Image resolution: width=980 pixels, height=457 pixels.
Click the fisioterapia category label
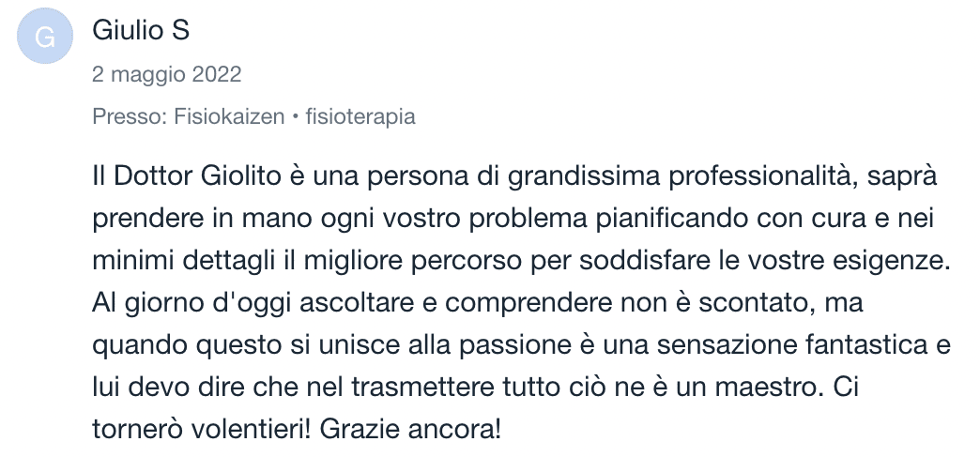click(359, 117)
